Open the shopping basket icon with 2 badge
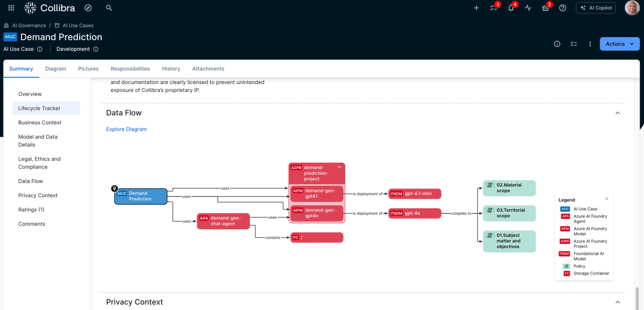 [x=545, y=8]
